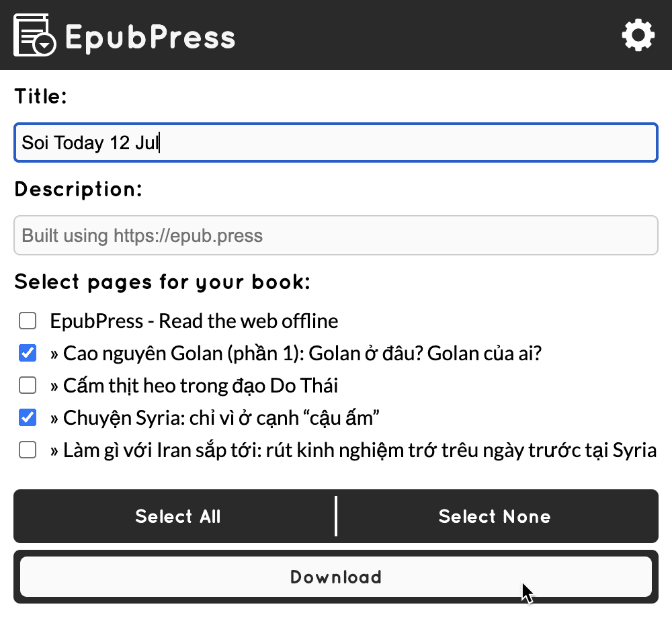Uncheck the 'Cao nguyên Golan (phần 1)' checkbox

(28, 354)
